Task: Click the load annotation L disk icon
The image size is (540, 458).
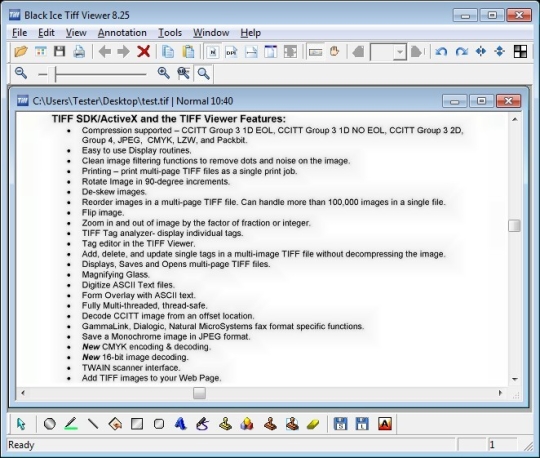Action: point(362,424)
